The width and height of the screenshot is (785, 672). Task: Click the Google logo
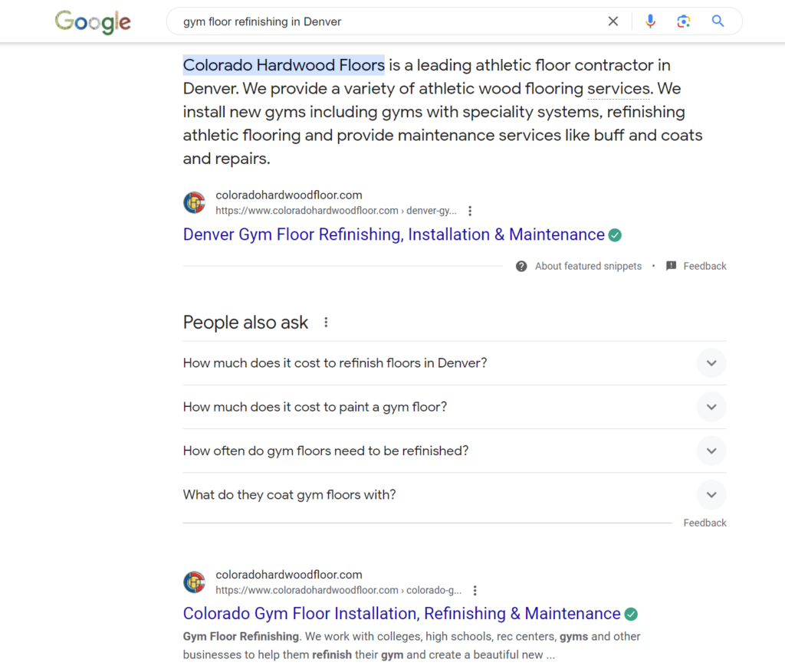(x=93, y=21)
